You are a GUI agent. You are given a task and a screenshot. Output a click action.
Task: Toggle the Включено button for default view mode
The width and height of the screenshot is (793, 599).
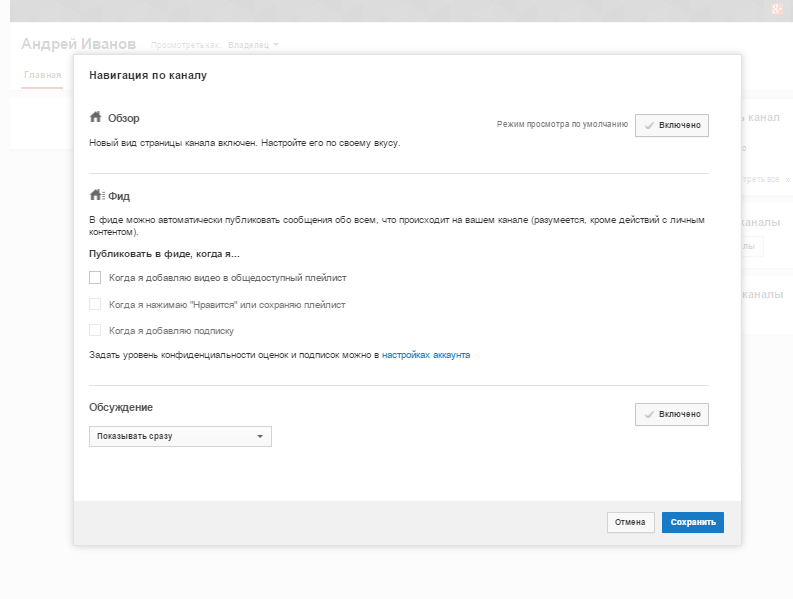(x=672, y=125)
